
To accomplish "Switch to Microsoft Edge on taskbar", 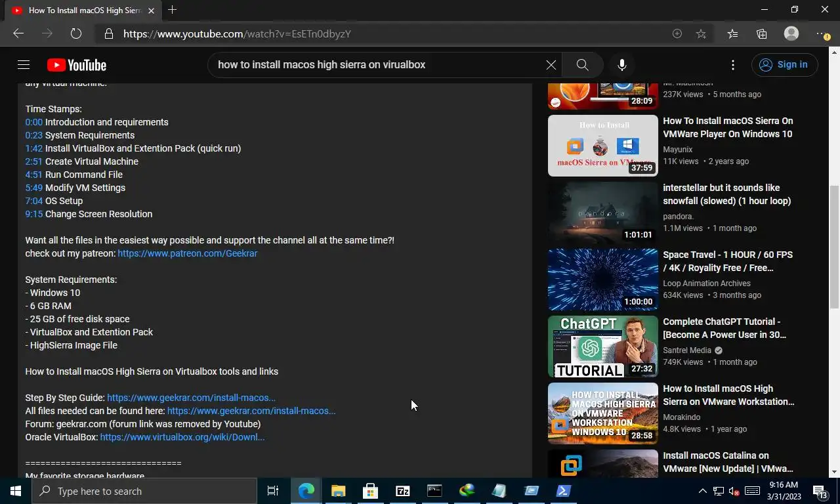I will (306, 491).
